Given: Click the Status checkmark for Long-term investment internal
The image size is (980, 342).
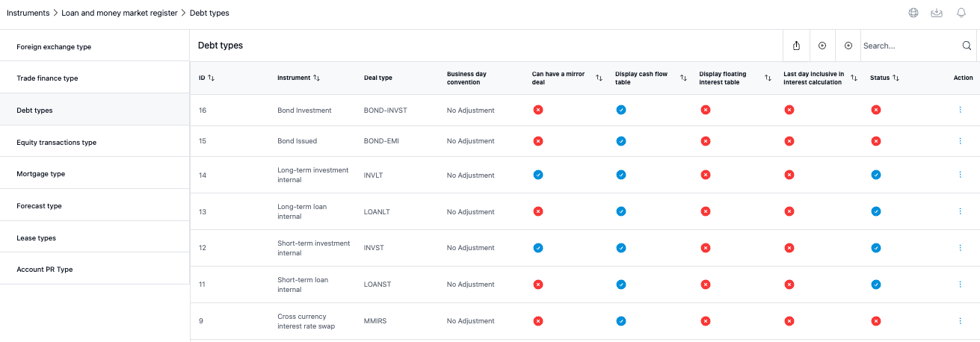Looking at the screenshot, I should [876, 175].
